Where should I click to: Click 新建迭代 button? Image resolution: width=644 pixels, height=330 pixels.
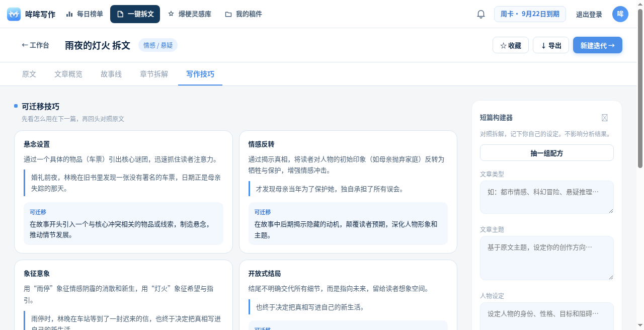[x=598, y=45]
